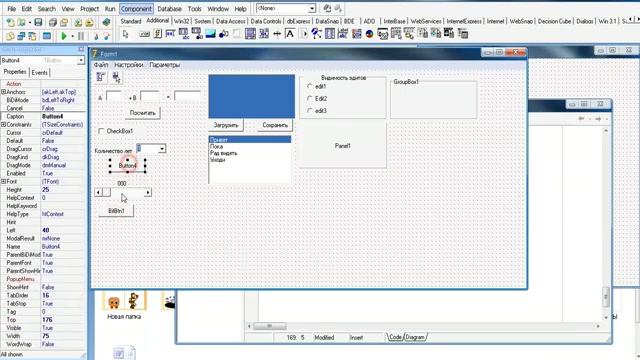
Task: Open the Run button dropdown arrow
Action: tap(72, 36)
